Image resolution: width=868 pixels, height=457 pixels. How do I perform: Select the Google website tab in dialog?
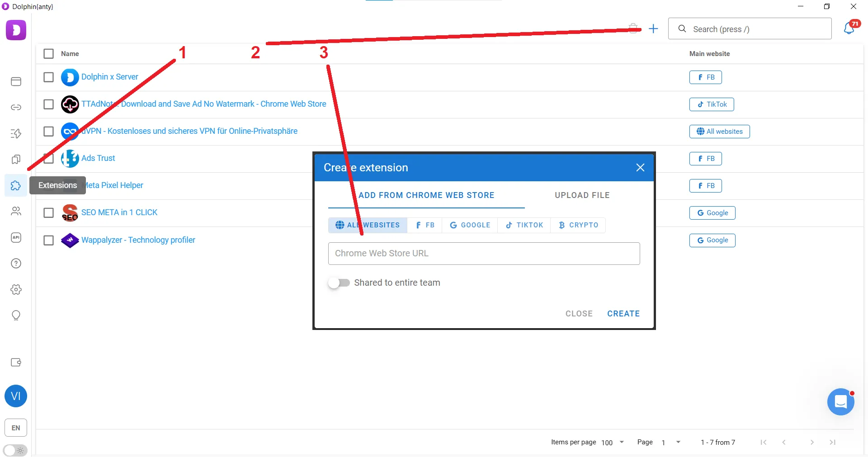click(x=470, y=225)
